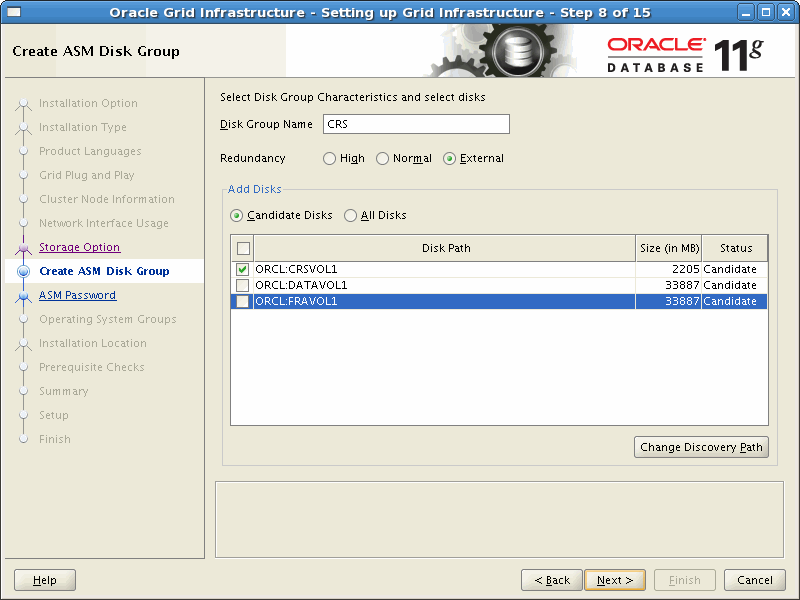Select Create ASM Disk Group step
The height and width of the screenshot is (600, 800).
click(104, 271)
